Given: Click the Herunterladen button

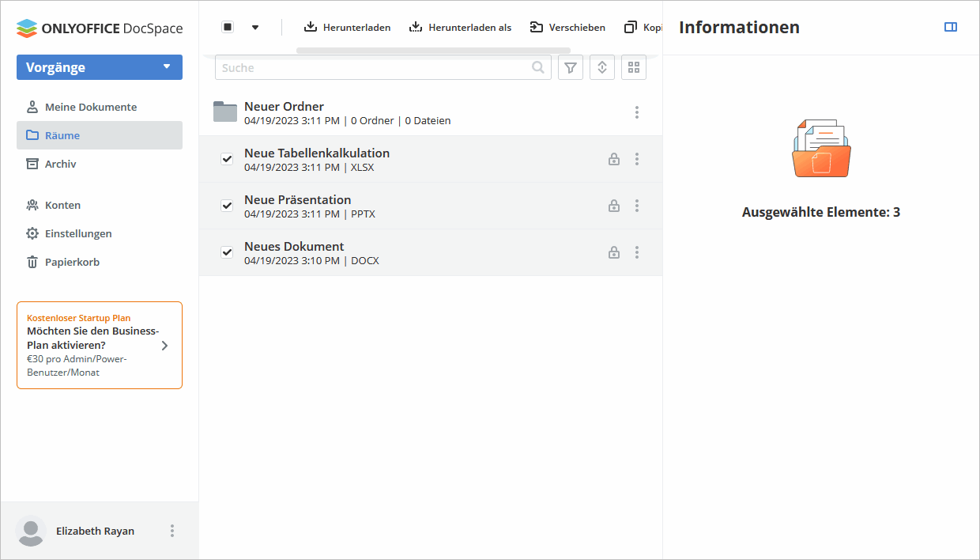Looking at the screenshot, I should 348,27.
